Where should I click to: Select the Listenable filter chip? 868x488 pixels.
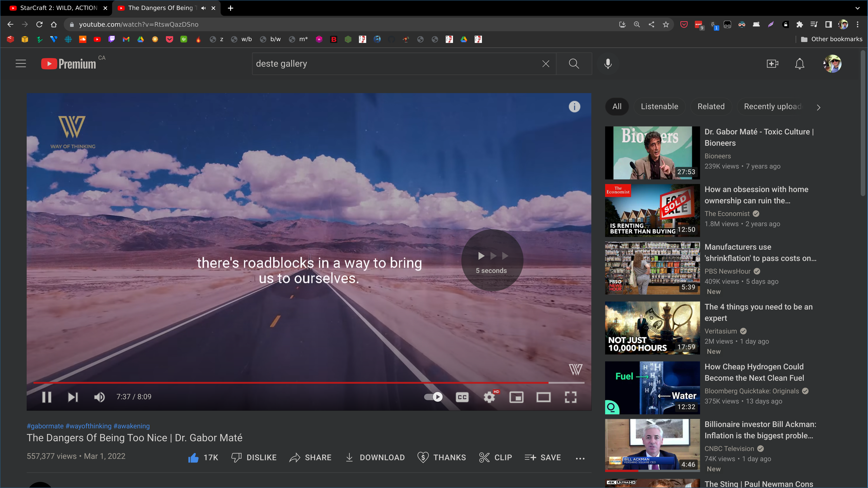(659, 107)
